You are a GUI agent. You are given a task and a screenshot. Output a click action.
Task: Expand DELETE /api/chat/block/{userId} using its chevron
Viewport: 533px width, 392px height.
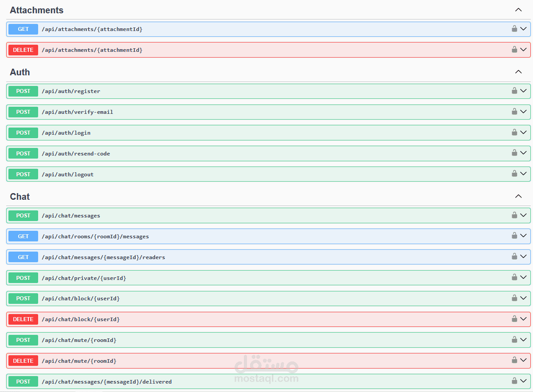[524, 319]
